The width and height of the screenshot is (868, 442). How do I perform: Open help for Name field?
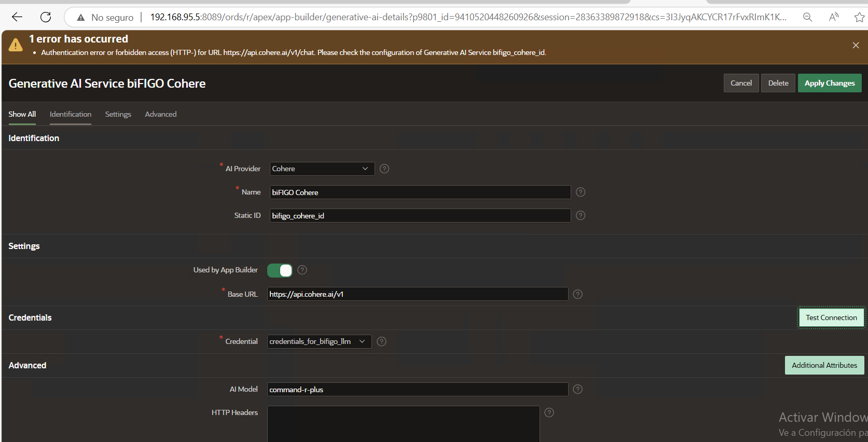click(x=581, y=192)
